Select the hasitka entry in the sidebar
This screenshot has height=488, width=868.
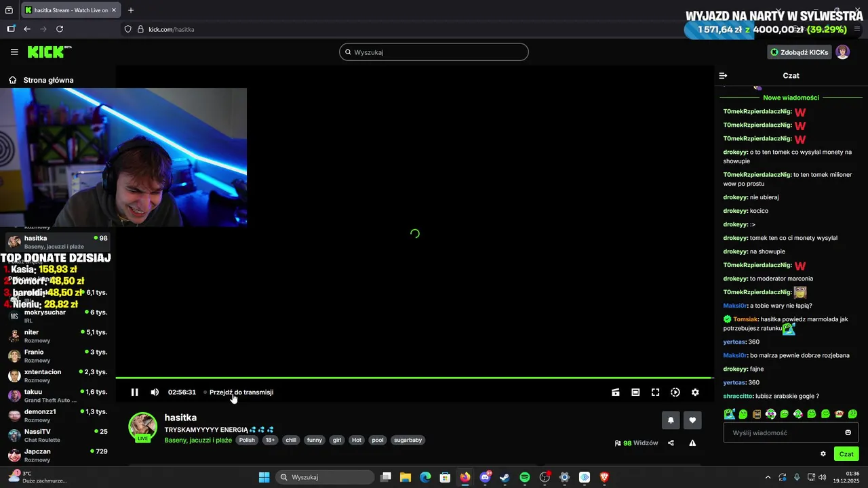click(x=58, y=242)
